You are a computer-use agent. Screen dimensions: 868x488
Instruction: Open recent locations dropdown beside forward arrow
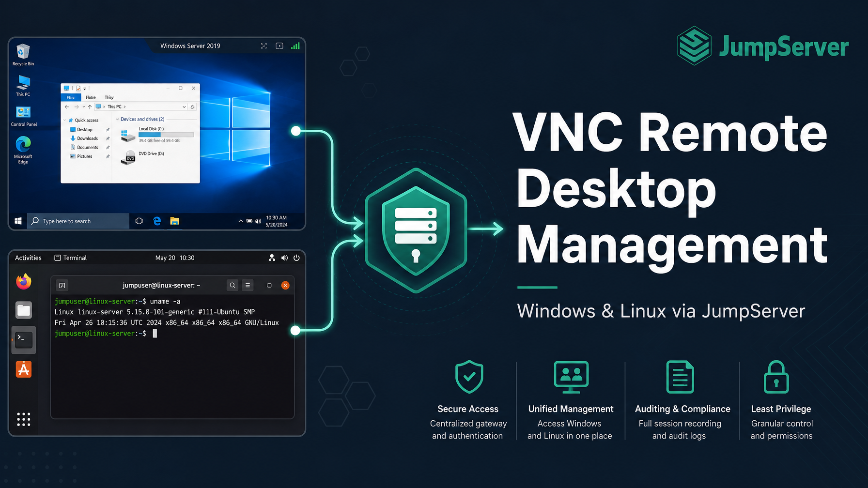[83, 107]
